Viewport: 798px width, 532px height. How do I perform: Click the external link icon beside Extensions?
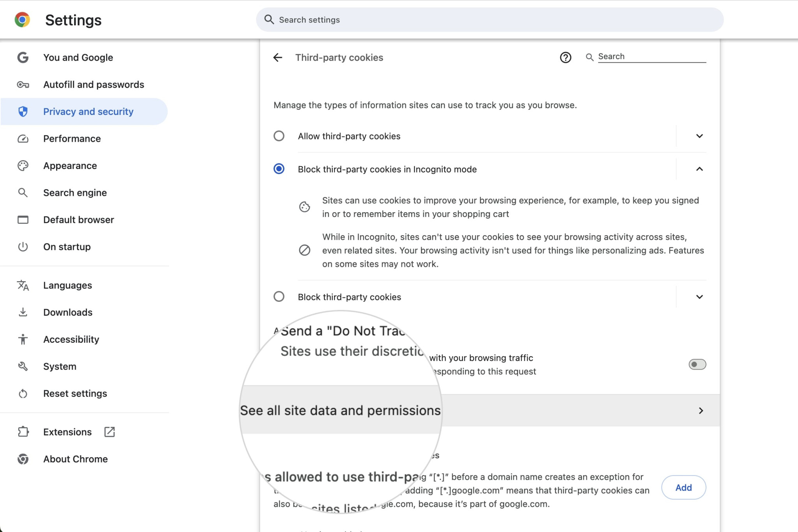(x=109, y=432)
